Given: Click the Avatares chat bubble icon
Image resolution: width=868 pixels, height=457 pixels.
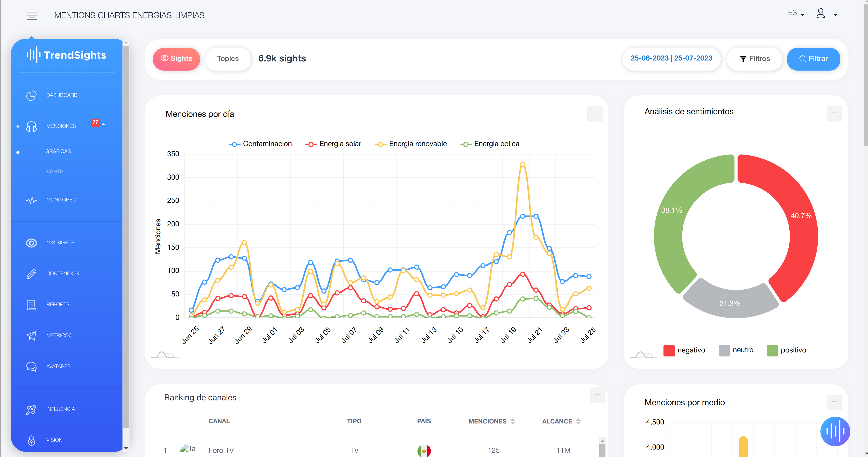Looking at the screenshot, I should pyautogui.click(x=31, y=366).
